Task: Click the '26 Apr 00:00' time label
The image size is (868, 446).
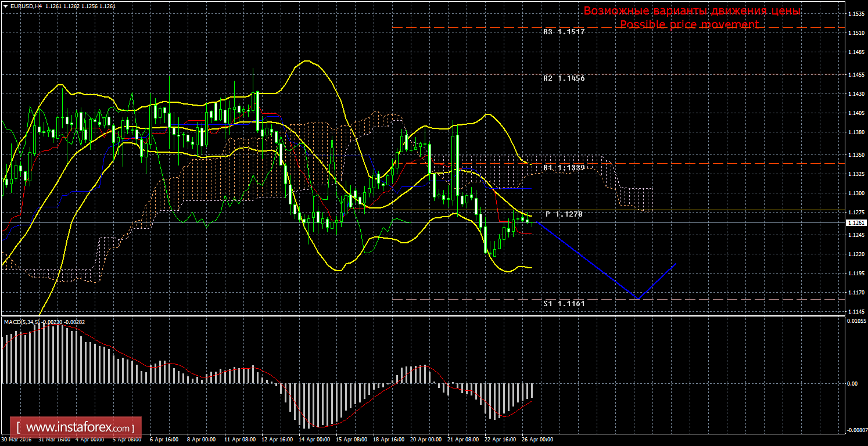Action: [x=537, y=440]
